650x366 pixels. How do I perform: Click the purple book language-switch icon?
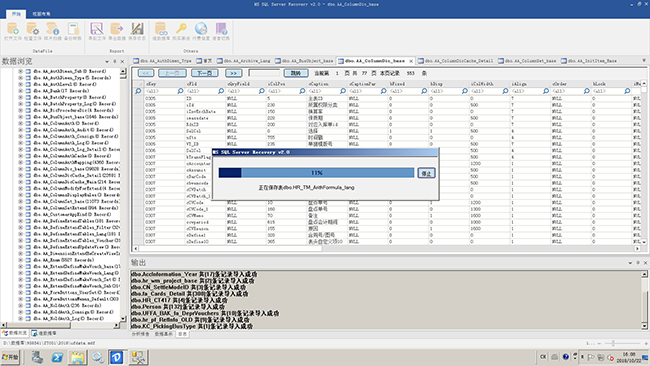click(221, 29)
